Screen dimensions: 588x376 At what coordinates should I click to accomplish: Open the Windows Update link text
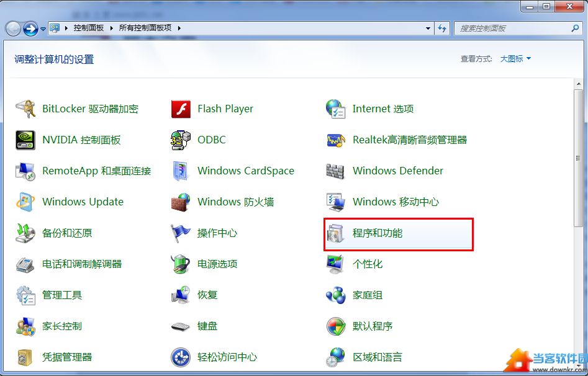[x=83, y=202]
